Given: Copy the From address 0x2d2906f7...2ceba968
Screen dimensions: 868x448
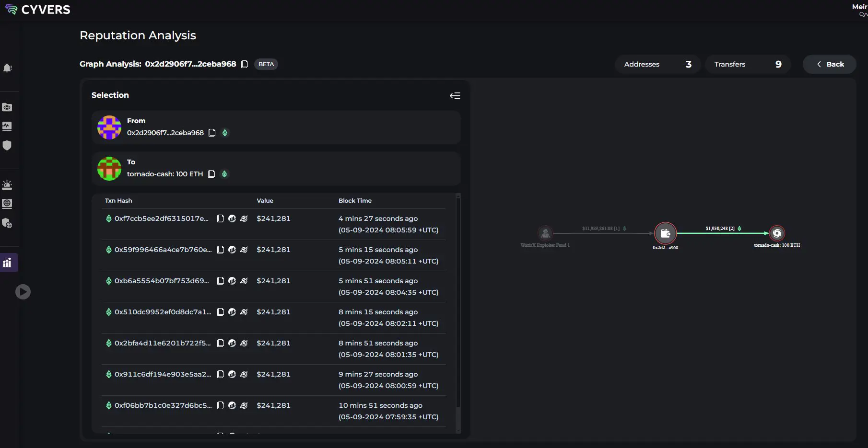Looking at the screenshot, I should [x=212, y=133].
